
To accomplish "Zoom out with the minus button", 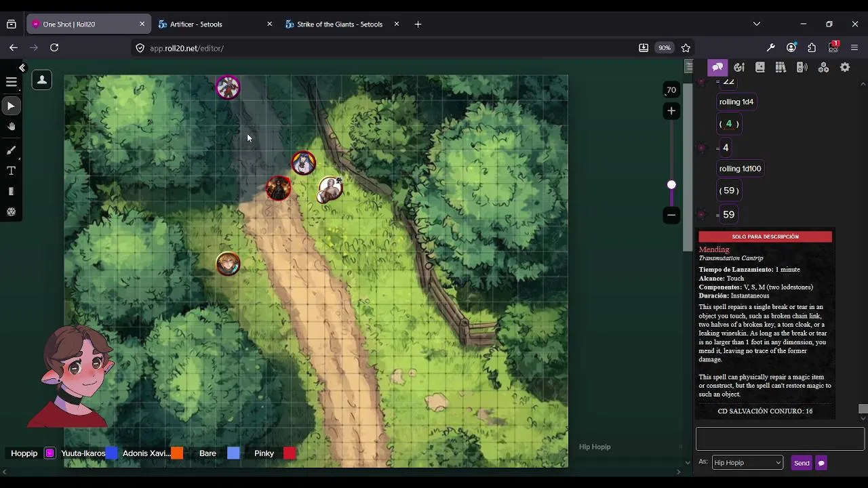I will [x=671, y=215].
